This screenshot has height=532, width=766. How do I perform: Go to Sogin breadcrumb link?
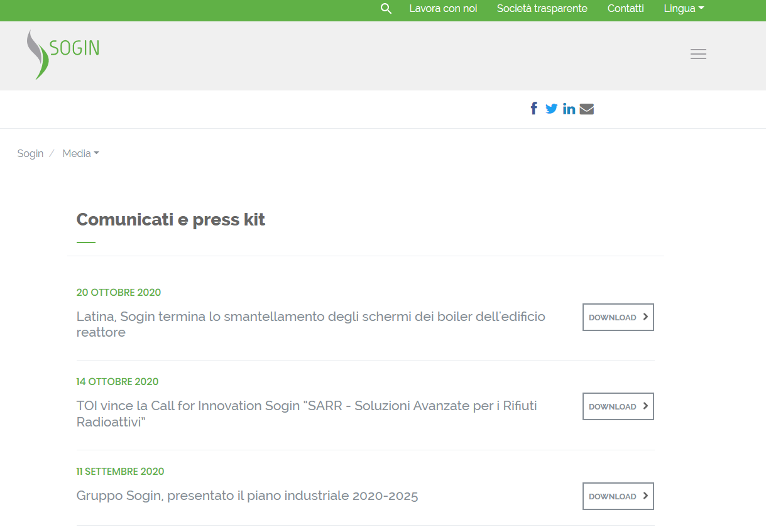[30, 153]
